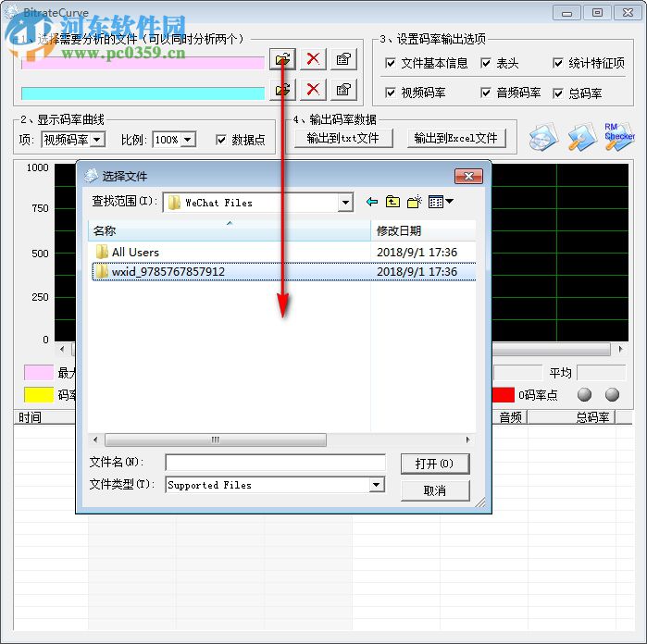
Task: Toggle 视频码率 output checkbox
Action: (x=390, y=93)
